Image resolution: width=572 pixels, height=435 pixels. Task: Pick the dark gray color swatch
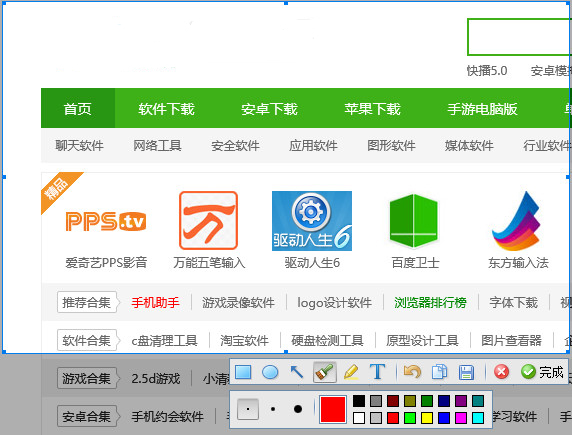coord(376,401)
